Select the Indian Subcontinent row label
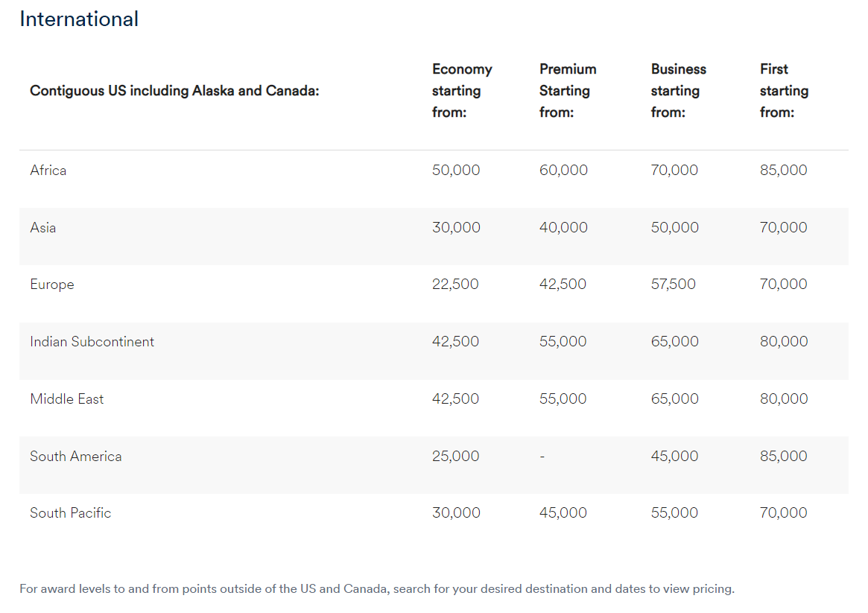 click(x=92, y=342)
